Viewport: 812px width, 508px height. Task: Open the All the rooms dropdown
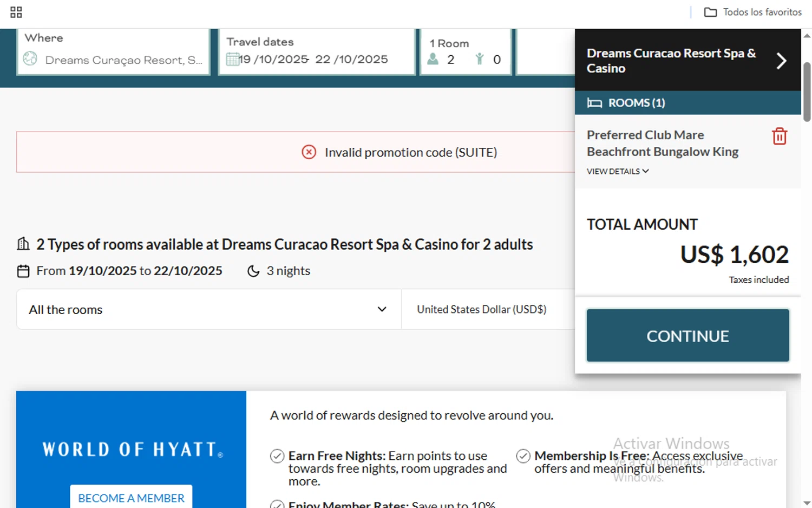[209, 309]
